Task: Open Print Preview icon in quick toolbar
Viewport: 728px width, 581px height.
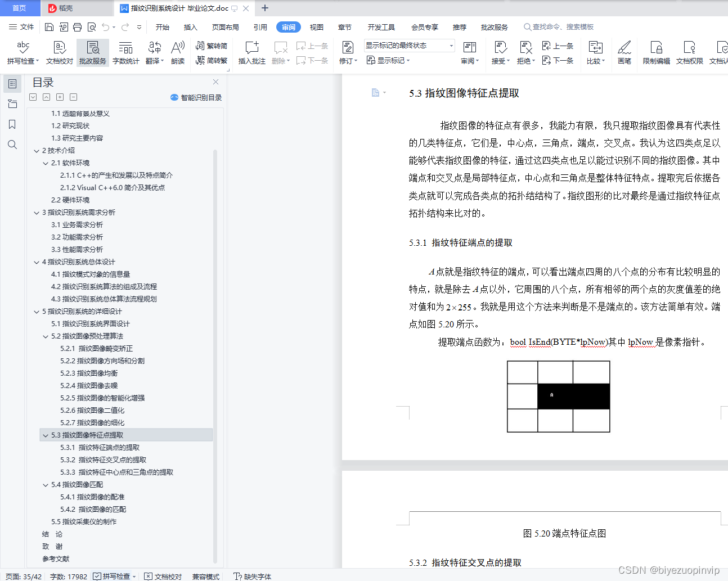Action: point(91,27)
